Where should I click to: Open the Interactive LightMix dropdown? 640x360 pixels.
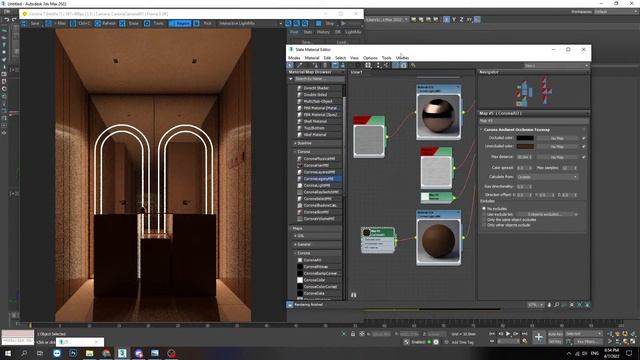point(249,24)
